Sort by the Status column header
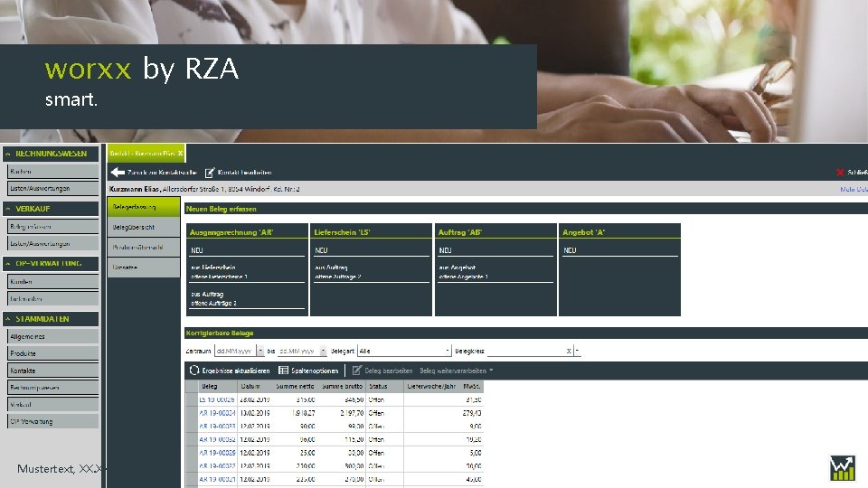This screenshot has width=868, height=488. coord(385,386)
